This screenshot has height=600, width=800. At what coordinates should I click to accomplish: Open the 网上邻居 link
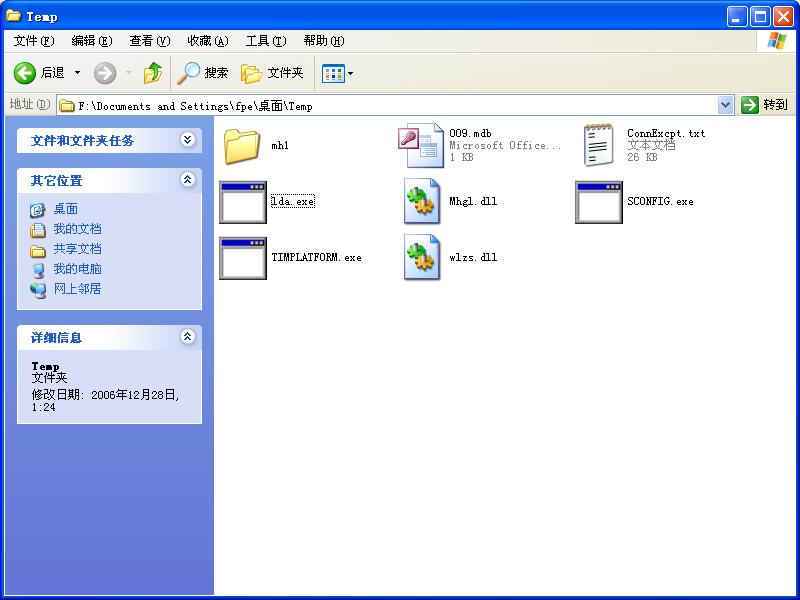click(78, 289)
